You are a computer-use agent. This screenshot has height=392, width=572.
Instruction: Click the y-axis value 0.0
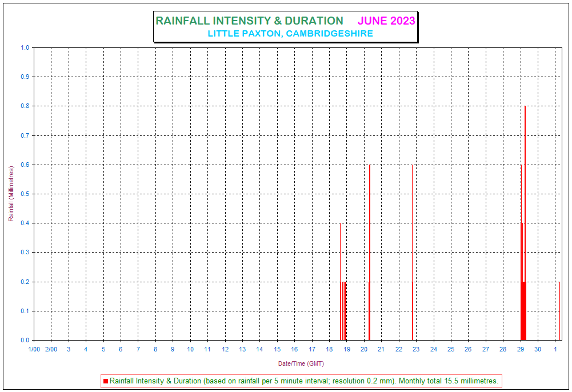tap(25, 340)
